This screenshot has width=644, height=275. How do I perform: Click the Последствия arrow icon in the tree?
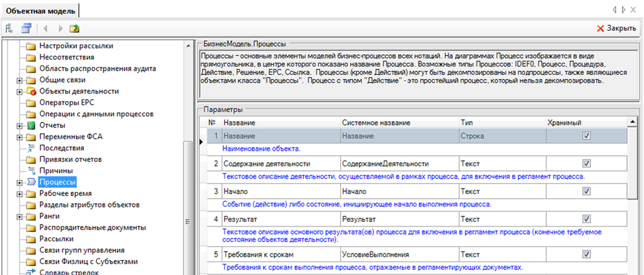pyautogui.click(x=31, y=148)
